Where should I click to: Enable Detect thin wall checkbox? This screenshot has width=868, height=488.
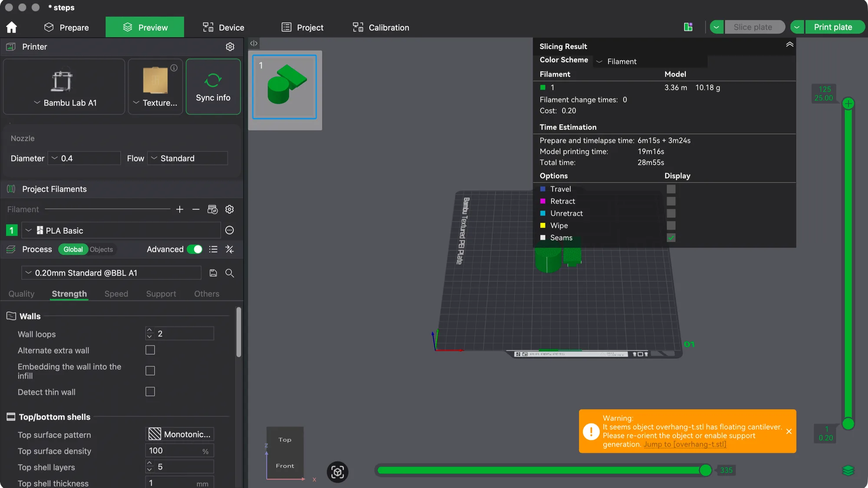point(150,392)
